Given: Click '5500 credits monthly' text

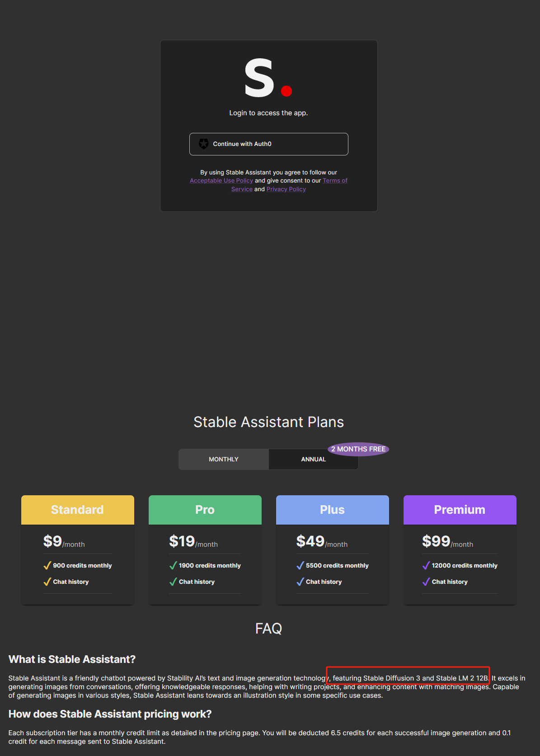Looking at the screenshot, I should [x=337, y=565].
